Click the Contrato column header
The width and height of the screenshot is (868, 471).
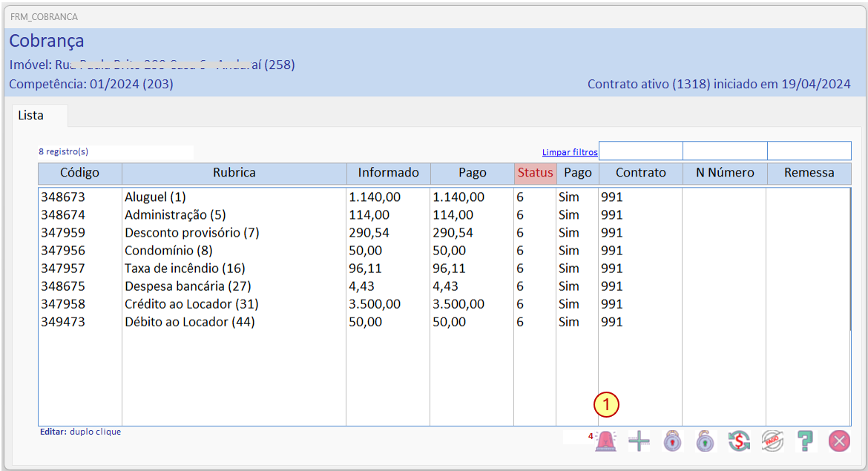pos(640,173)
